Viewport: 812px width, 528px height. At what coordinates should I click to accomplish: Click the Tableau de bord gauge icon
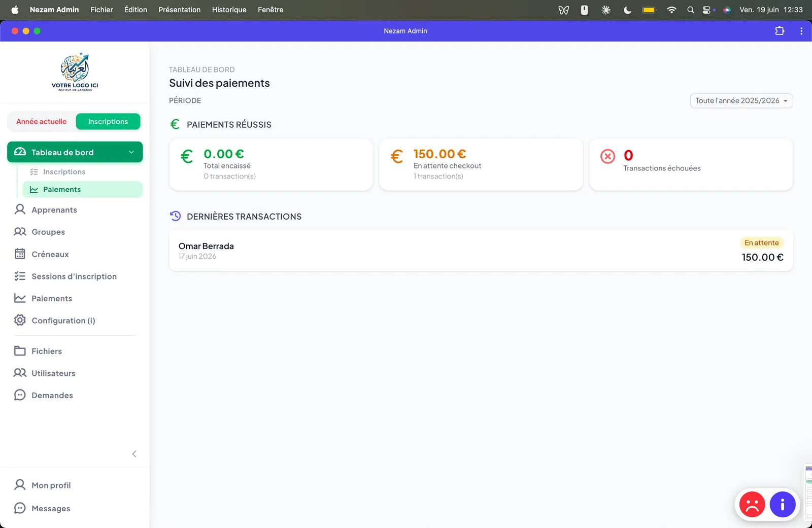[x=20, y=152]
